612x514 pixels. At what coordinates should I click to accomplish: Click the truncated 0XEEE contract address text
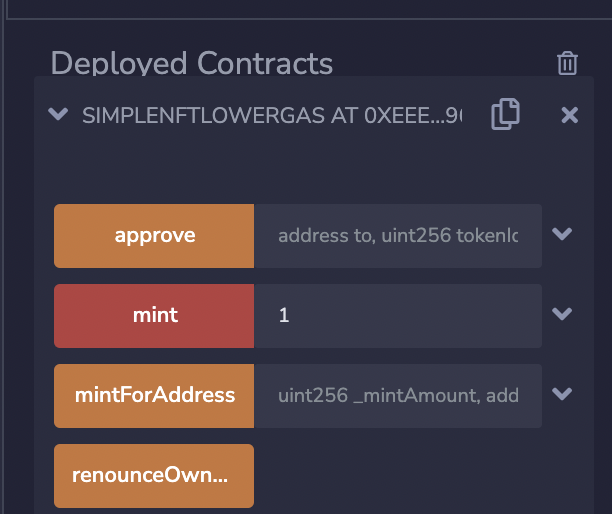410,115
